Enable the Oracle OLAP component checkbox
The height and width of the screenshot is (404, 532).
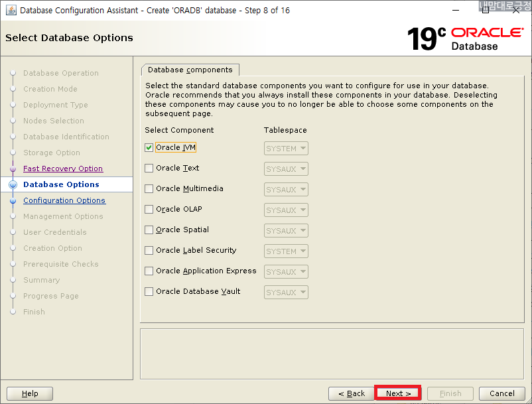[149, 209]
